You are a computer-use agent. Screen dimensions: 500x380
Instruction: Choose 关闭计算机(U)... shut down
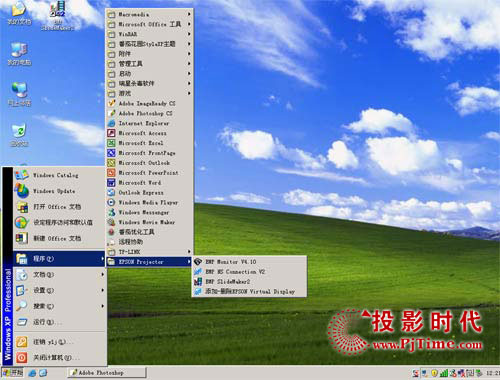coord(59,358)
